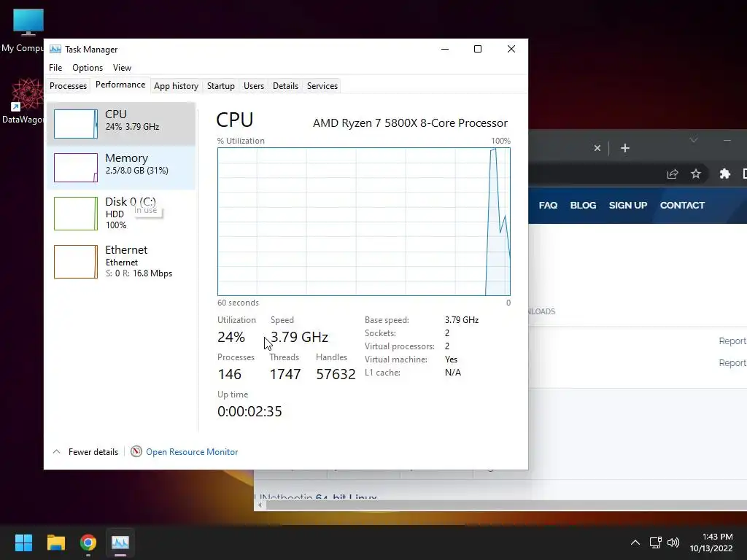This screenshot has width=747, height=560.
Task: Click the Fewer details label
Action: (x=93, y=452)
